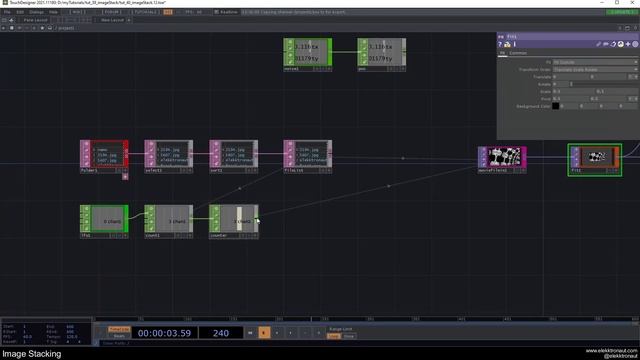Viewport: 640px width, 360px height.
Task: Open the Pivot units dropdown
Action: pos(633,99)
